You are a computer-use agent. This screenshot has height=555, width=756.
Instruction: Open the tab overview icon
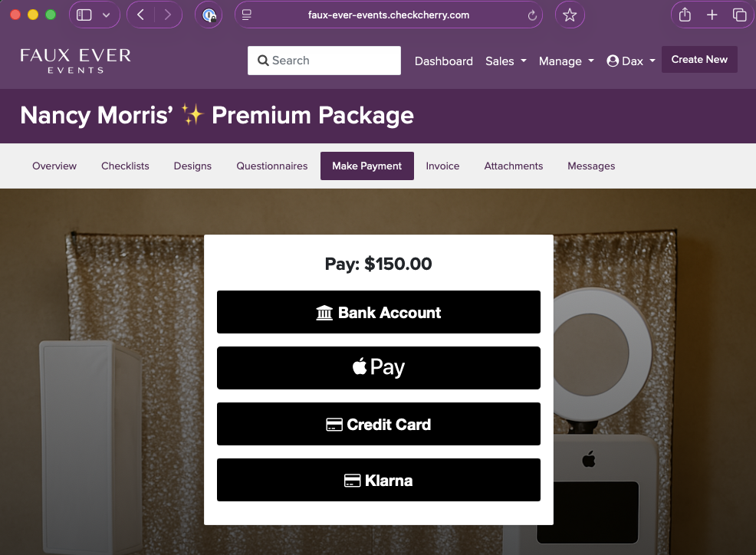coord(738,15)
